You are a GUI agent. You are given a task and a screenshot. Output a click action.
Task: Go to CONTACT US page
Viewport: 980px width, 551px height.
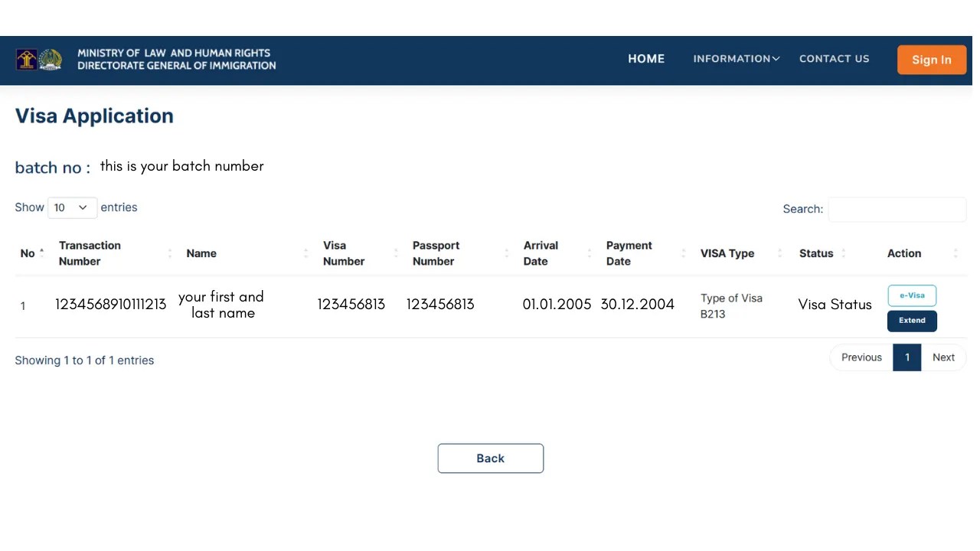[835, 59]
